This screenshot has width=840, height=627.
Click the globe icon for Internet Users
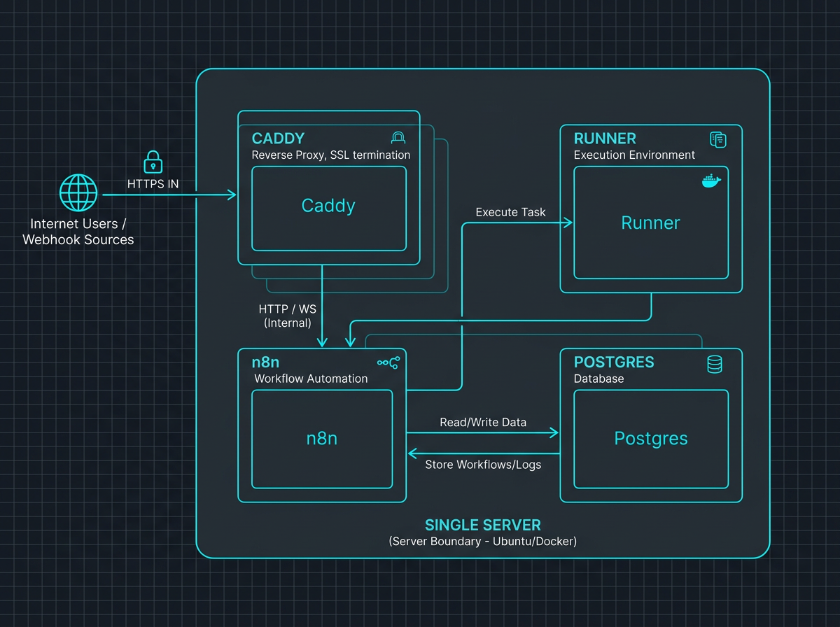[78, 192]
